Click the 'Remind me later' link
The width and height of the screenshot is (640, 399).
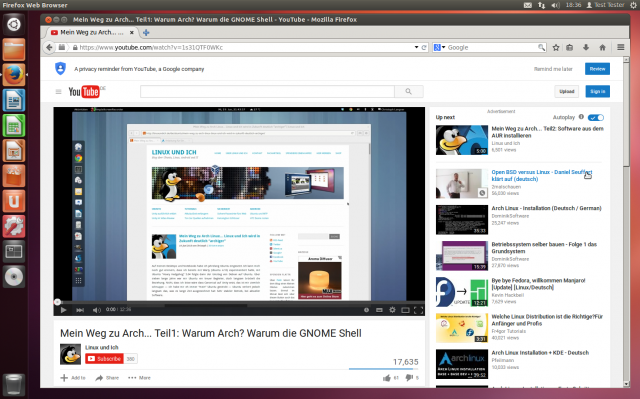[553, 69]
